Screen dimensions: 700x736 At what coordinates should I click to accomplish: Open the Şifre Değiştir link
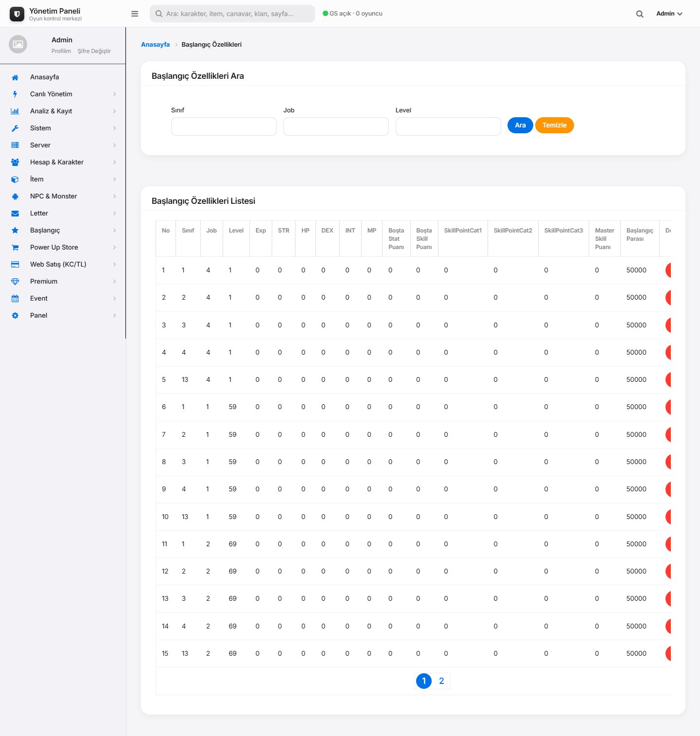coord(94,51)
